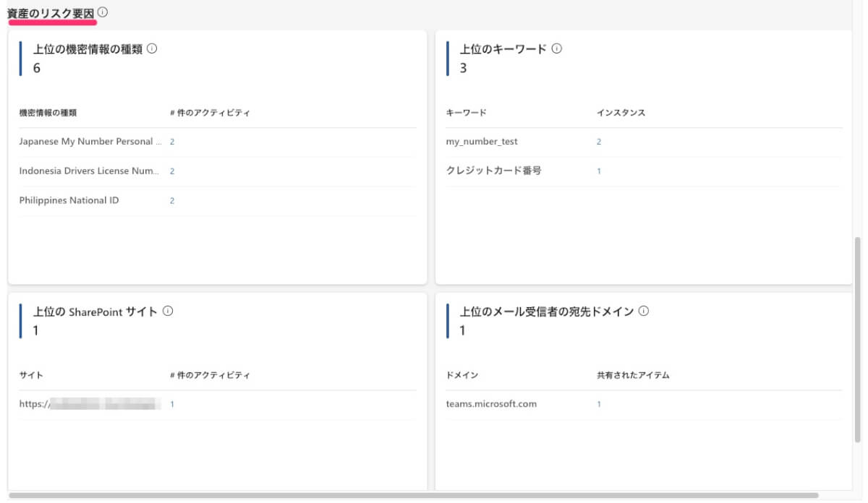
Task: Click info icon next to 上位のキーワード
Action: (557, 49)
